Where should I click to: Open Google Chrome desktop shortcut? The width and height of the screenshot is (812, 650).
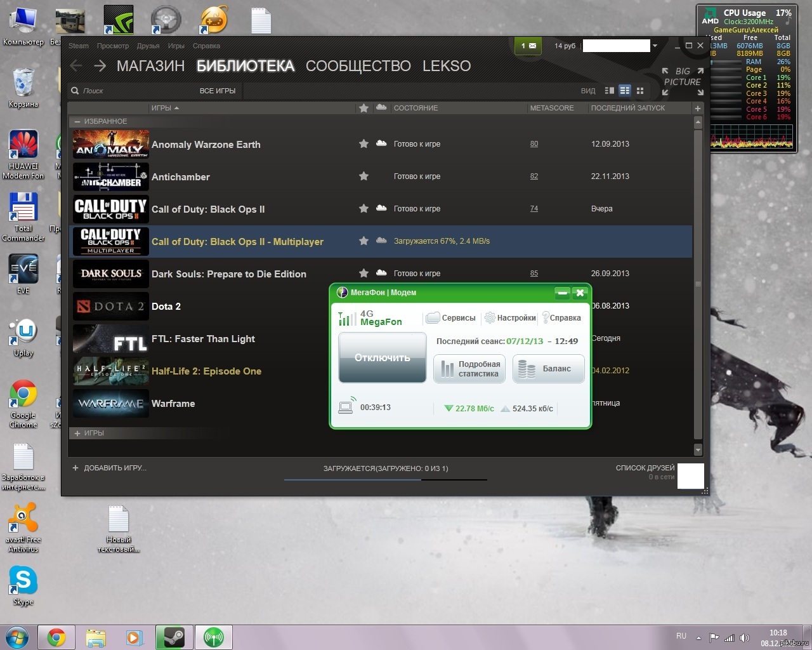pyautogui.click(x=23, y=404)
